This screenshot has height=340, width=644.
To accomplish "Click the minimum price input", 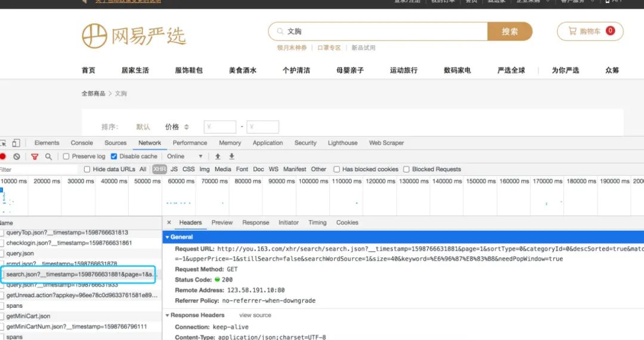I will pyautogui.click(x=219, y=127).
